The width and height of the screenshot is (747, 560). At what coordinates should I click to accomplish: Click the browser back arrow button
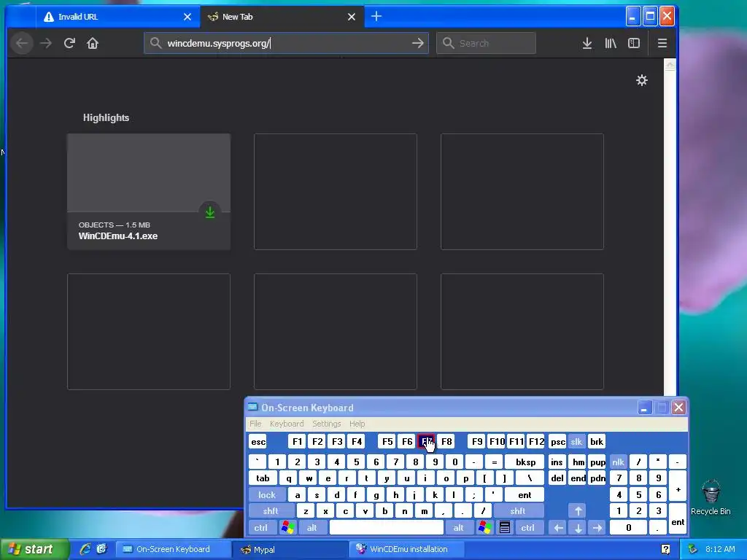point(22,43)
